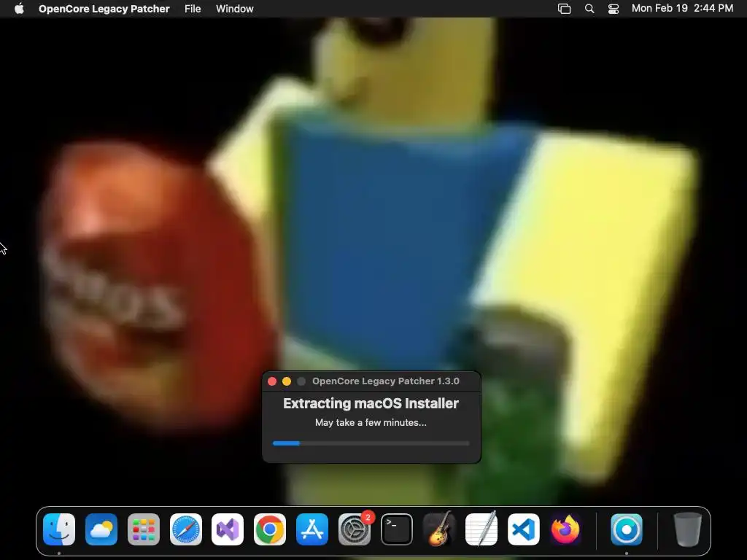The width and height of the screenshot is (747, 560).
Task: Open the OpenCore Legacy Patcher menu
Action: 104,9
